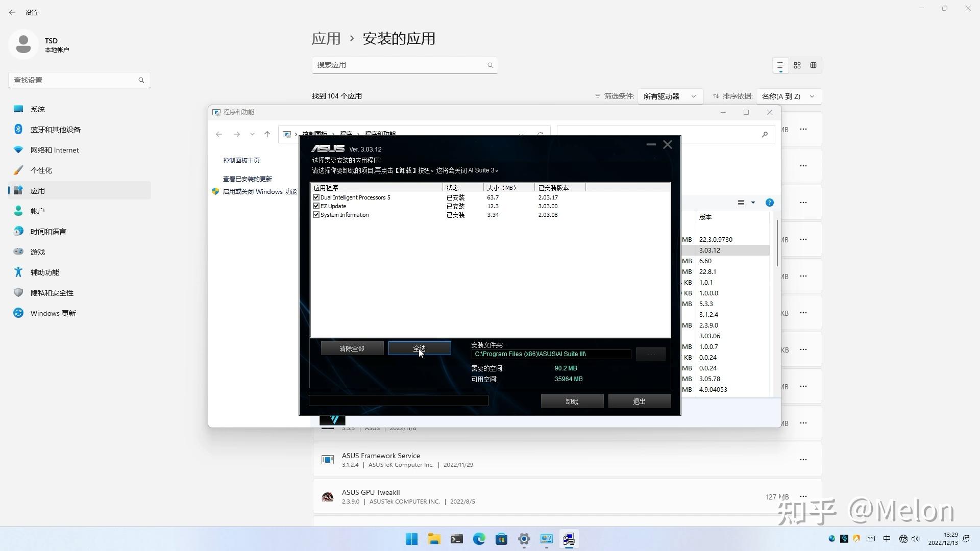Uncheck Dual Intelligent Processors 5

pyautogui.click(x=316, y=197)
